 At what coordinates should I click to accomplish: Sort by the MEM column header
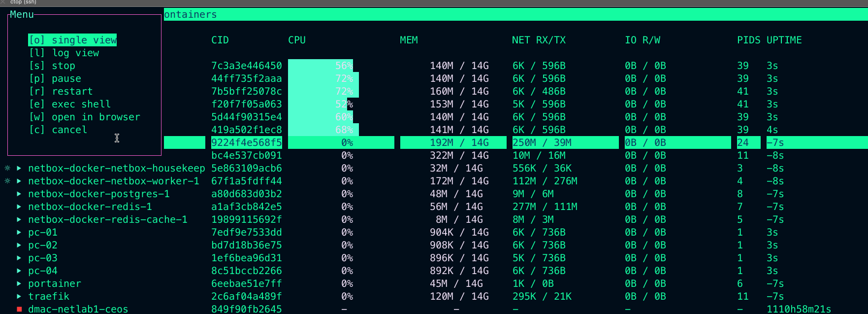pos(409,40)
